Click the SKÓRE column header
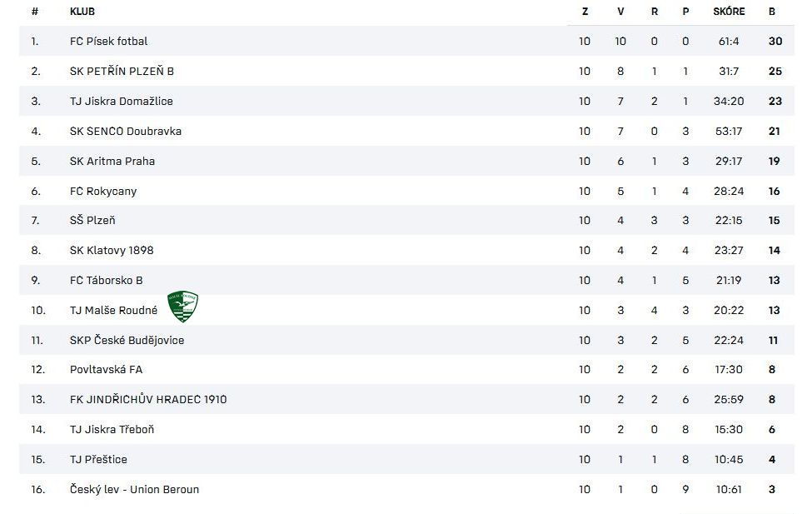This screenshot has width=812, height=514. 729,12
